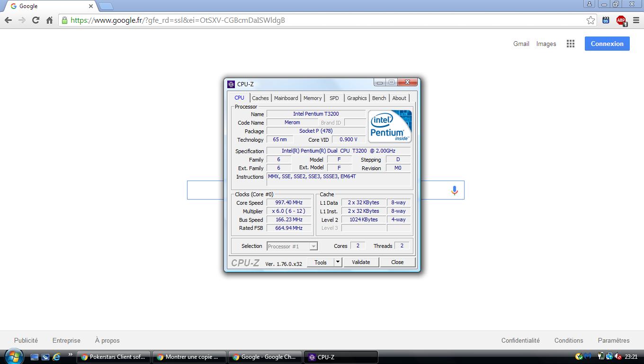Image resolution: width=644 pixels, height=364 pixels.
Task: Switch to the About tab
Action: (x=399, y=98)
